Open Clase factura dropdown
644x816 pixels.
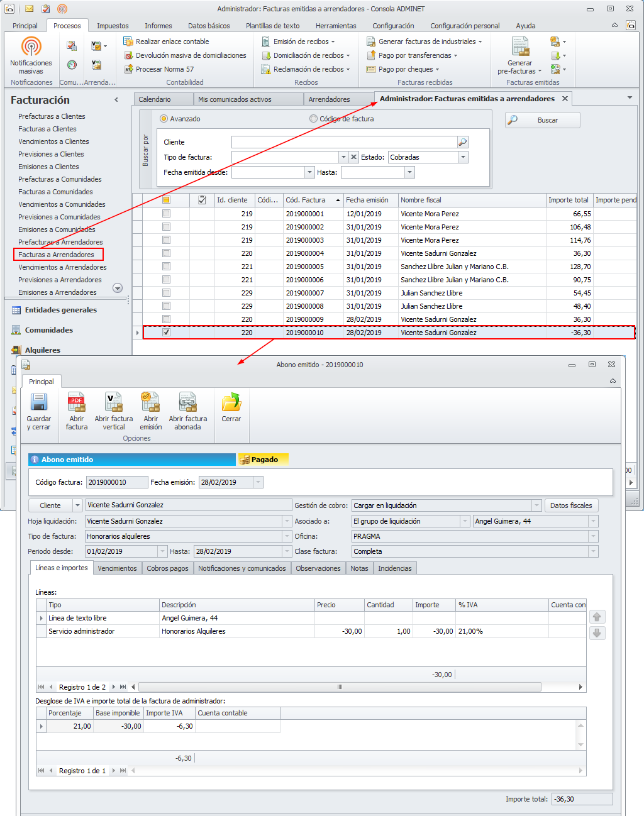592,551
